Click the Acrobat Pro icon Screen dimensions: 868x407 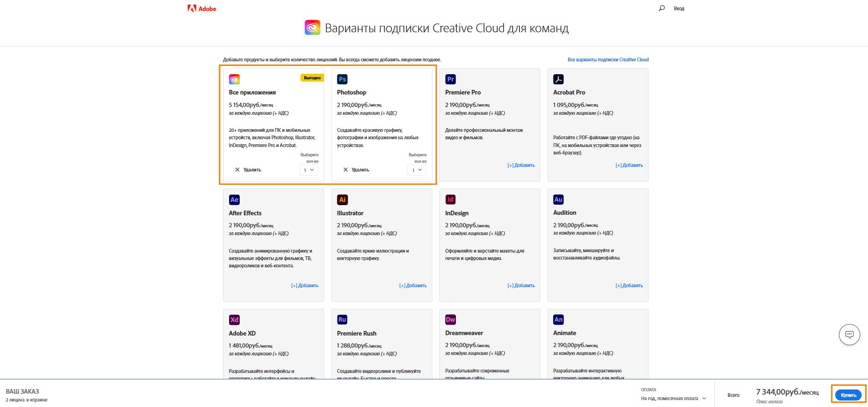tap(558, 79)
